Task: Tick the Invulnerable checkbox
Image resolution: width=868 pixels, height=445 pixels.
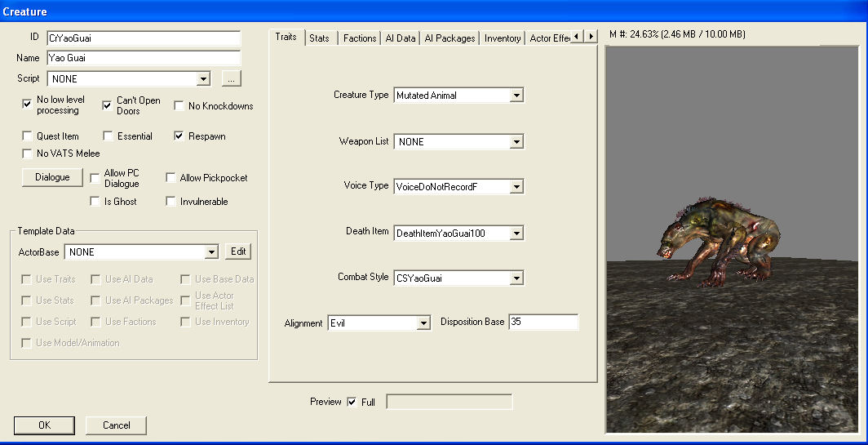Action: point(171,201)
